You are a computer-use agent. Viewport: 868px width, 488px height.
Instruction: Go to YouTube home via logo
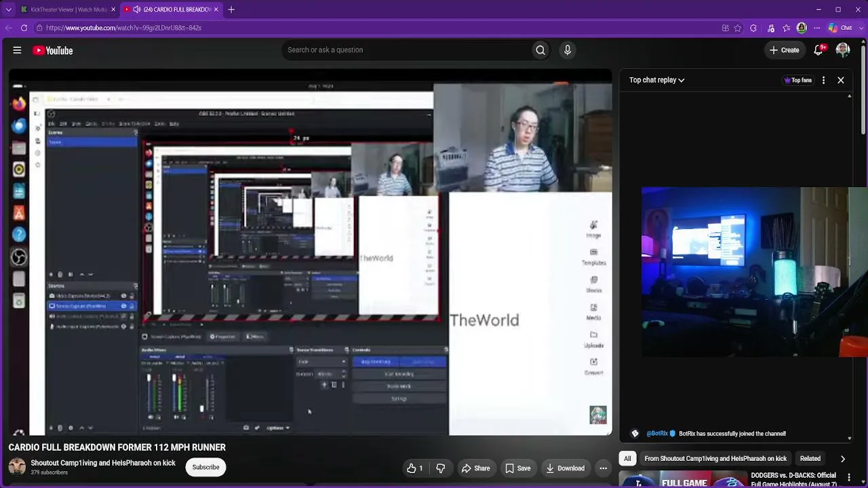tap(53, 50)
